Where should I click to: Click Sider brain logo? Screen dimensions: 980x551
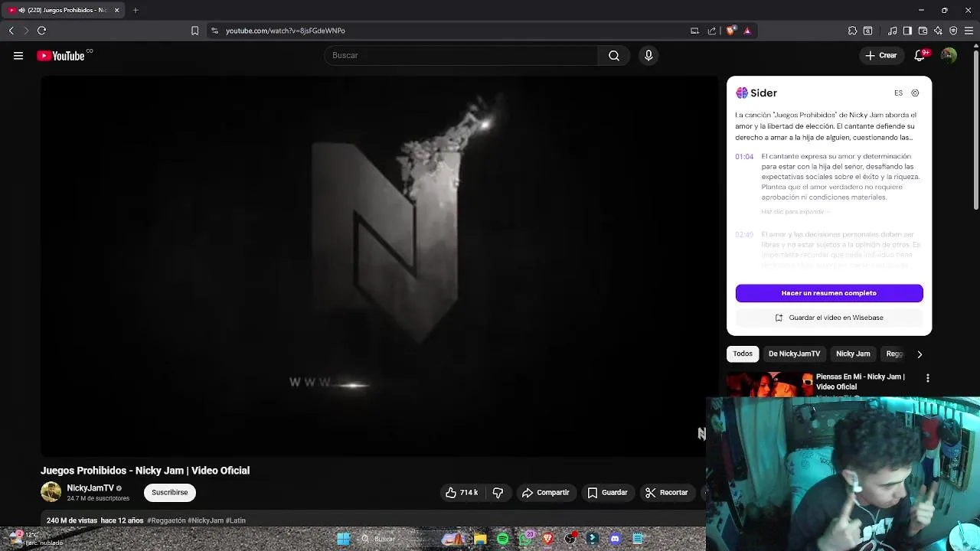click(741, 93)
